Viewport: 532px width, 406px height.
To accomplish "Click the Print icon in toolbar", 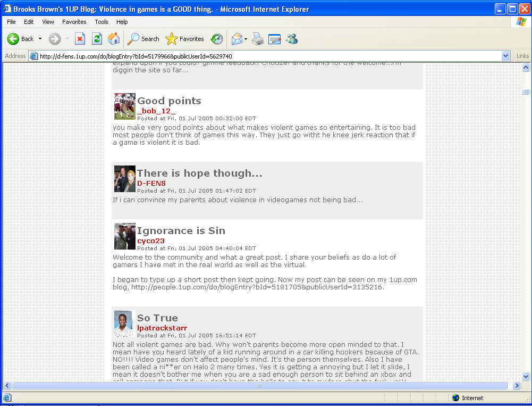I will pyautogui.click(x=258, y=39).
